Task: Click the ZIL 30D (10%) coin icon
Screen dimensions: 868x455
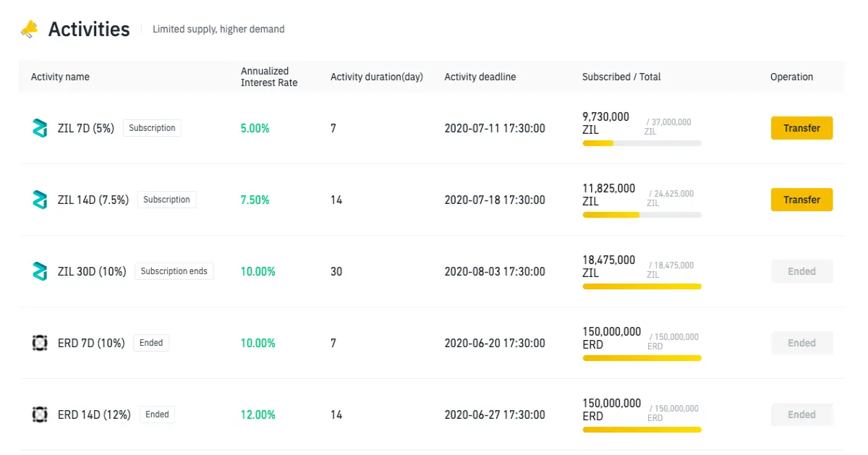Action: (40, 271)
